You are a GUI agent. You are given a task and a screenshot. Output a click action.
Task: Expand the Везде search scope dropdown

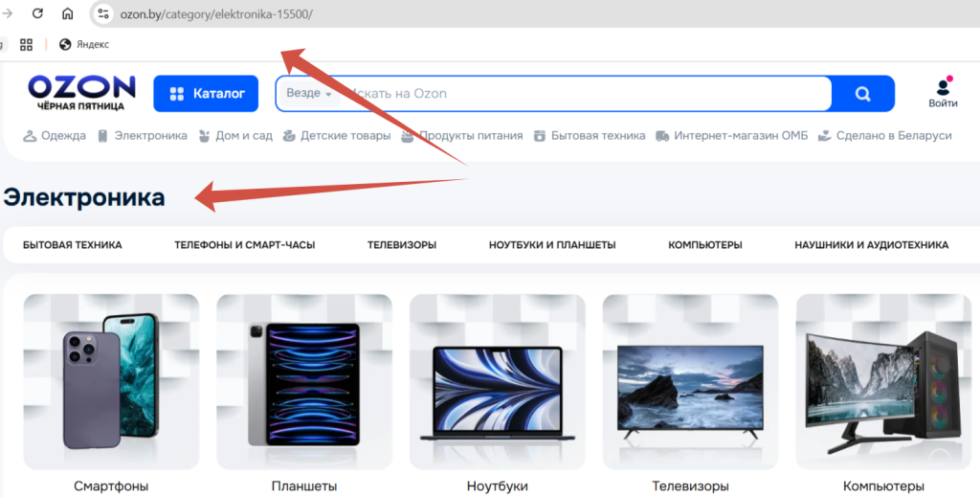click(308, 94)
